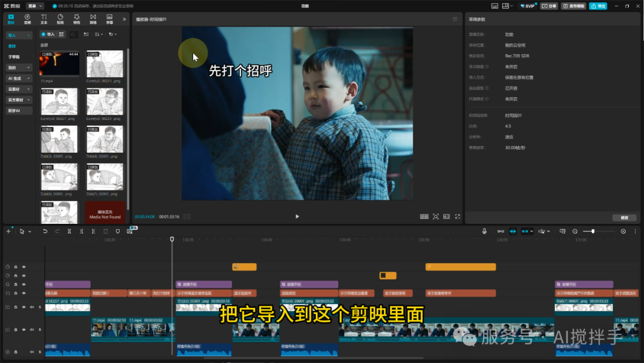
Task: Click the timeline zoom-in plus icon
Action: pos(623,232)
